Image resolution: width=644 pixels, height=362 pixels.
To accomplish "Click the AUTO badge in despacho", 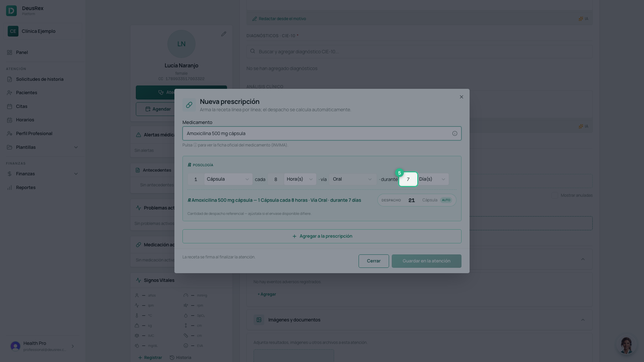I will point(446,200).
